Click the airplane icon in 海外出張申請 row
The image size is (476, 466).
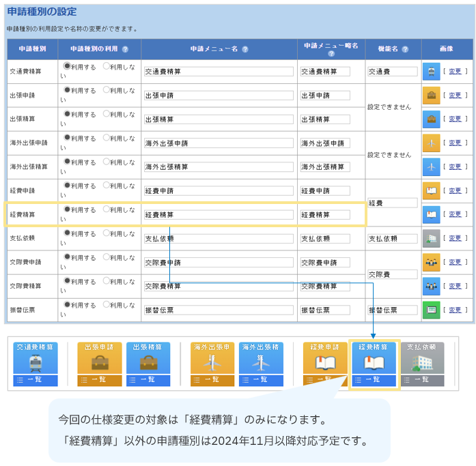tap(431, 143)
